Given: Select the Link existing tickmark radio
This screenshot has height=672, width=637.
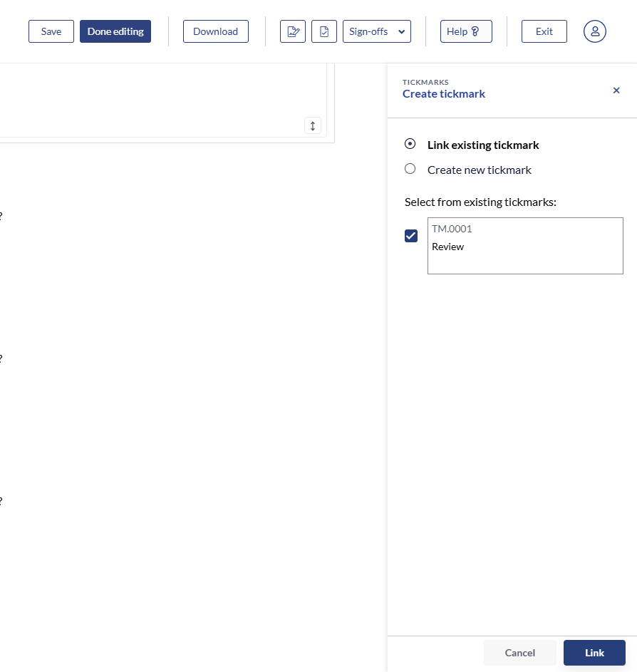Looking at the screenshot, I should 410,144.
